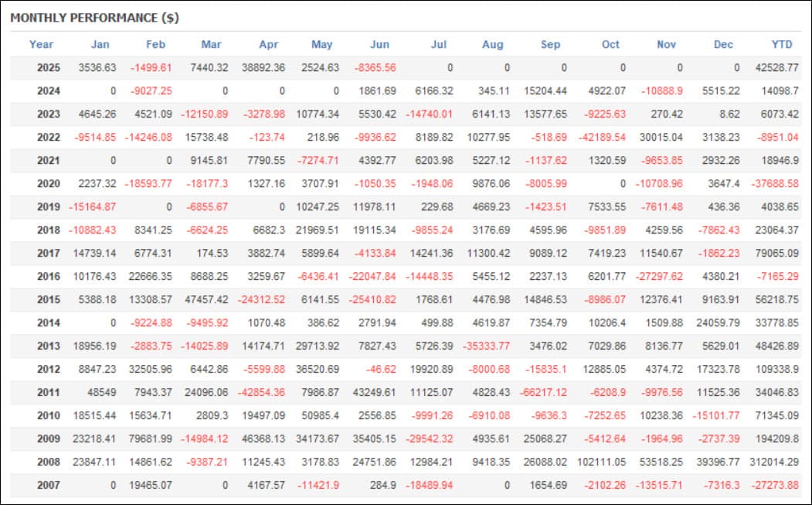
Task: Click the Year column header
Action: click(41, 45)
